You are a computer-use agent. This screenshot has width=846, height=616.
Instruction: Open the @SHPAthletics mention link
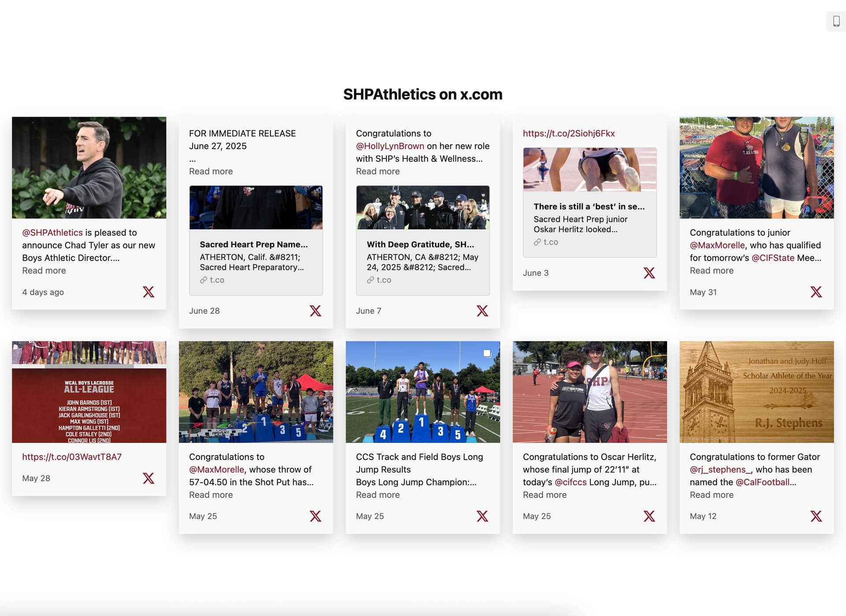[x=52, y=232]
